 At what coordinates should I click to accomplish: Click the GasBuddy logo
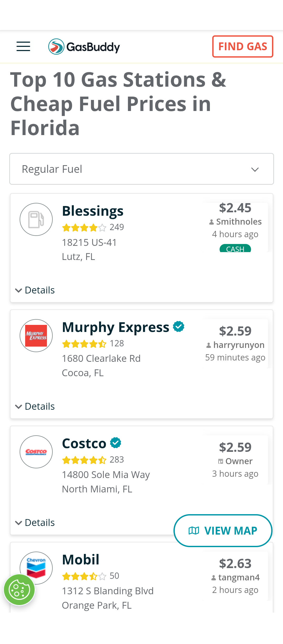(x=84, y=47)
